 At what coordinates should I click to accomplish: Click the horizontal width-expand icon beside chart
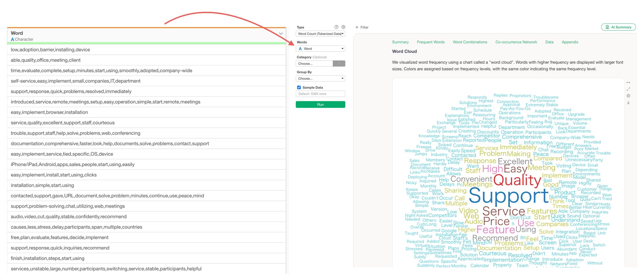628,82
